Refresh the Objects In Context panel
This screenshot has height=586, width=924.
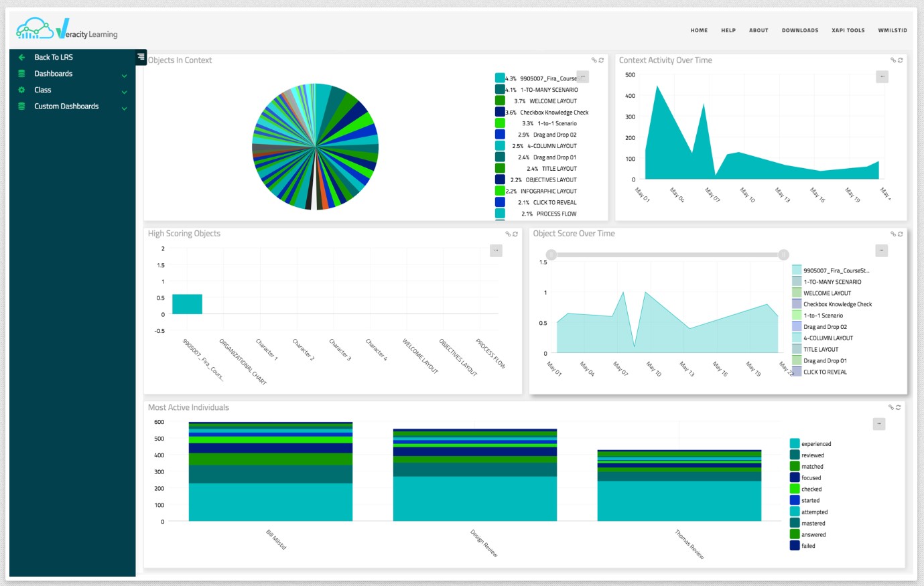point(602,60)
